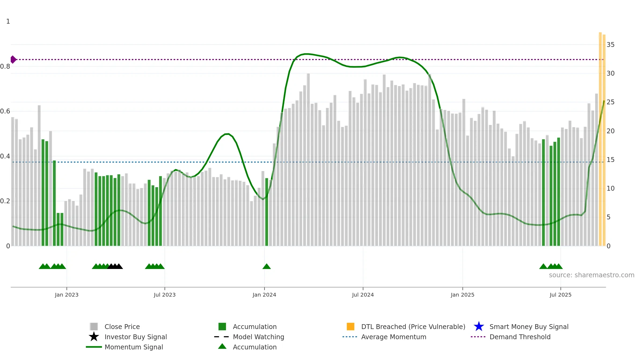The image size is (644, 362).
Task: Click the black Investor Buy Signal star icon
Action: 94,337
